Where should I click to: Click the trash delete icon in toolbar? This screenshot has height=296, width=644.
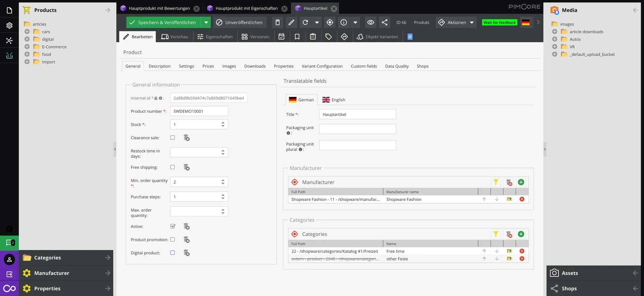tap(277, 22)
